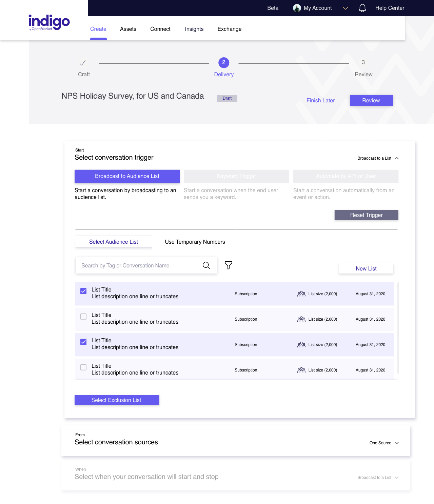The height and width of the screenshot is (504, 434).
Task: Switch to Use Temporary Numbers tab
Action: tap(195, 242)
